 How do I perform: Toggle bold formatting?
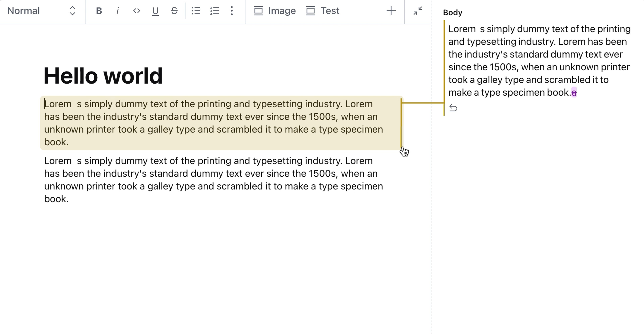coord(99,11)
